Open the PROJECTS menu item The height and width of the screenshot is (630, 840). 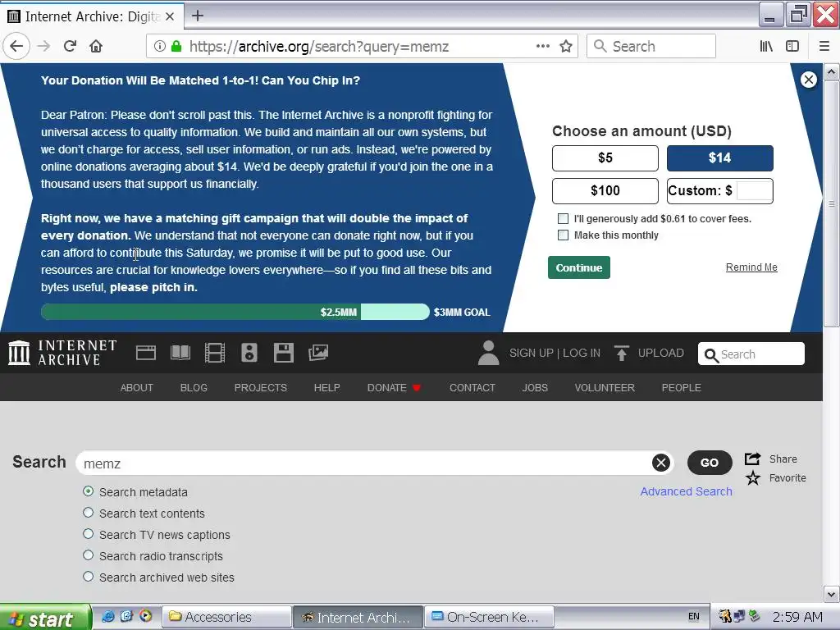(261, 387)
